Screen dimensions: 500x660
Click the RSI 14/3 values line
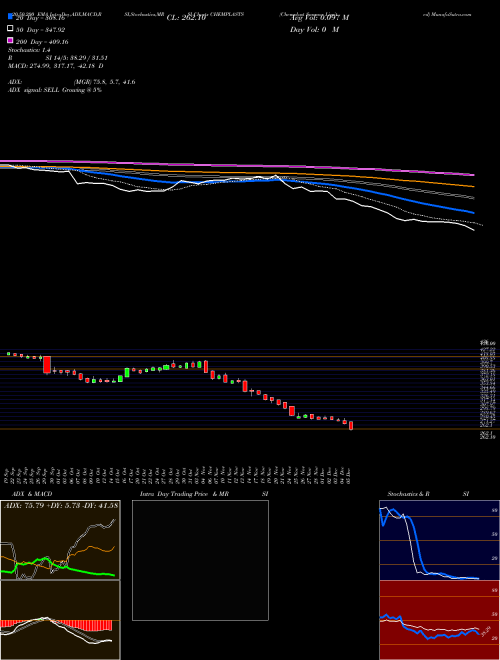click(x=58, y=58)
